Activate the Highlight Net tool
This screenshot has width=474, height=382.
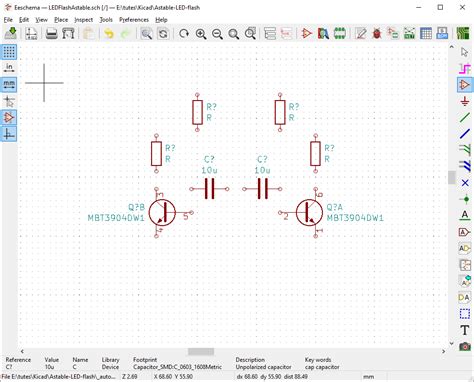click(x=465, y=69)
